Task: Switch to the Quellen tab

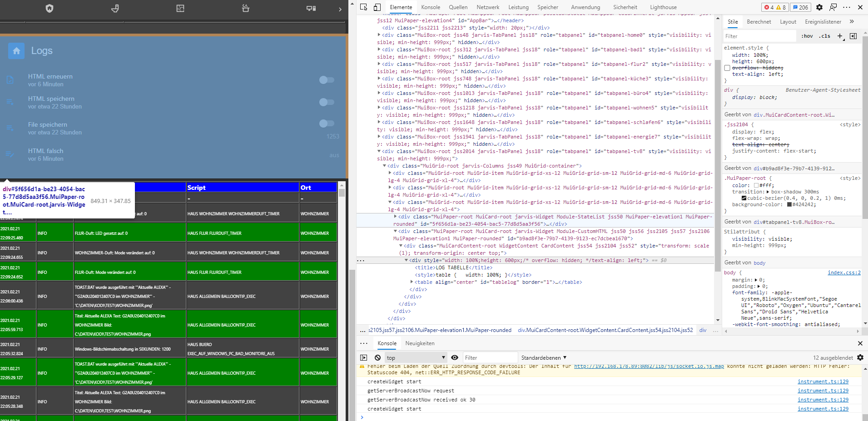Action: pyautogui.click(x=458, y=7)
